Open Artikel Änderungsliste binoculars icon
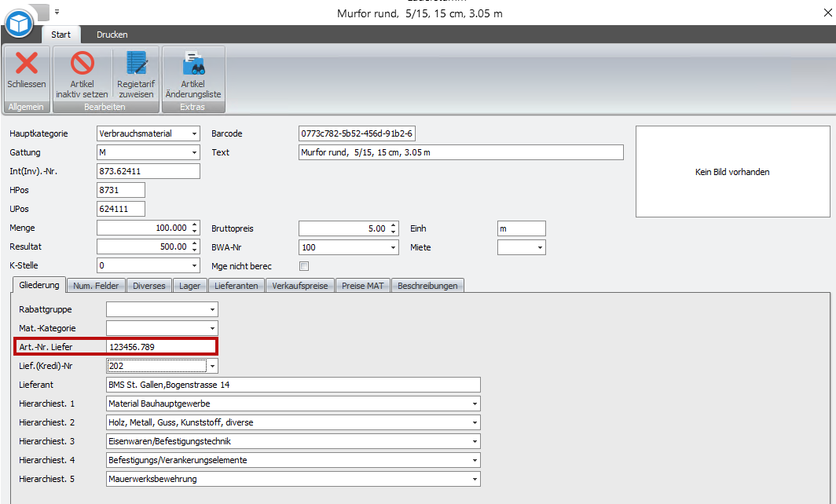Image resolution: width=836 pixels, height=504 pixels. pos(193,64)
